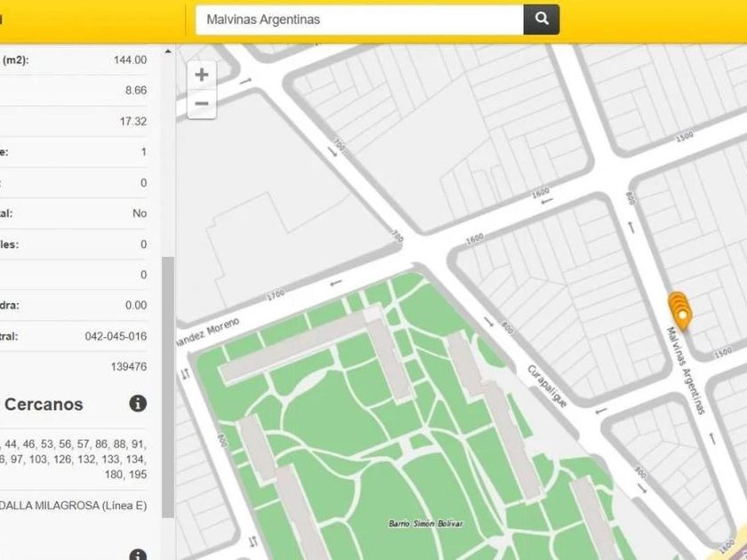Click bus lines row ending 180, 195

click(x=73, y=459)
